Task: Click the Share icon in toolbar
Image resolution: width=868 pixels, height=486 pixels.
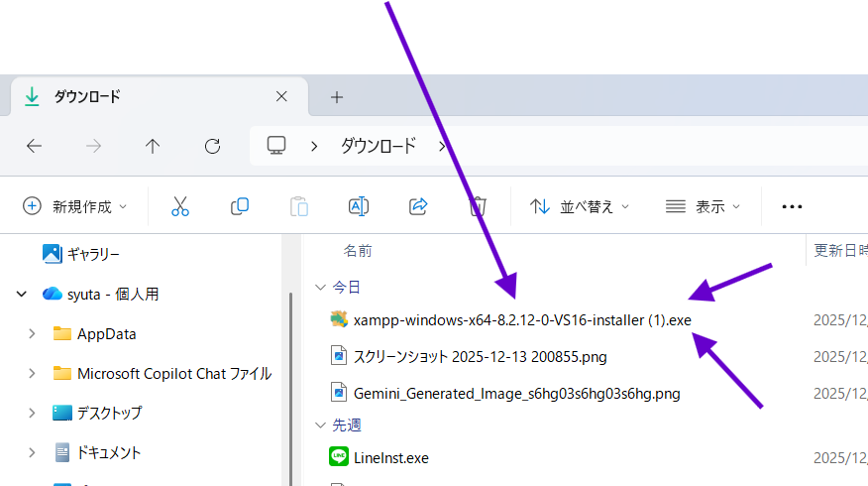Action: [417, 206]
